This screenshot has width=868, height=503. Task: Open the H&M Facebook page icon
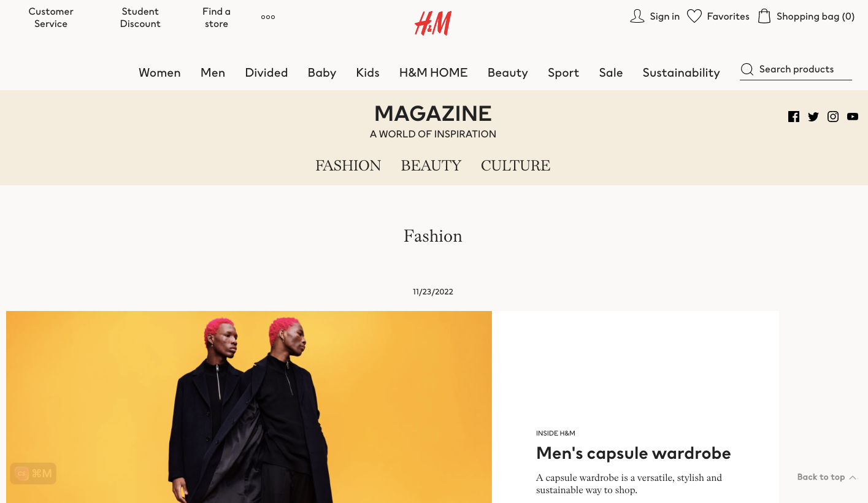tap(794, 117)
